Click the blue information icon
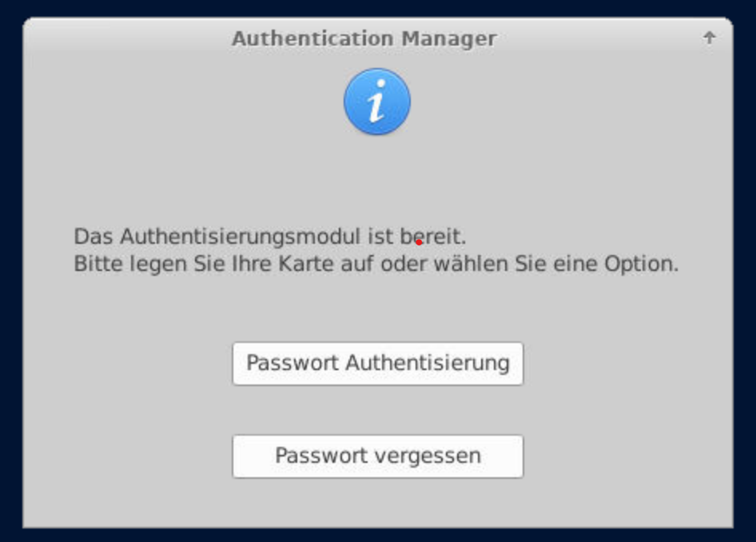This screenshot has height=542, width=756. coord(377,102)
